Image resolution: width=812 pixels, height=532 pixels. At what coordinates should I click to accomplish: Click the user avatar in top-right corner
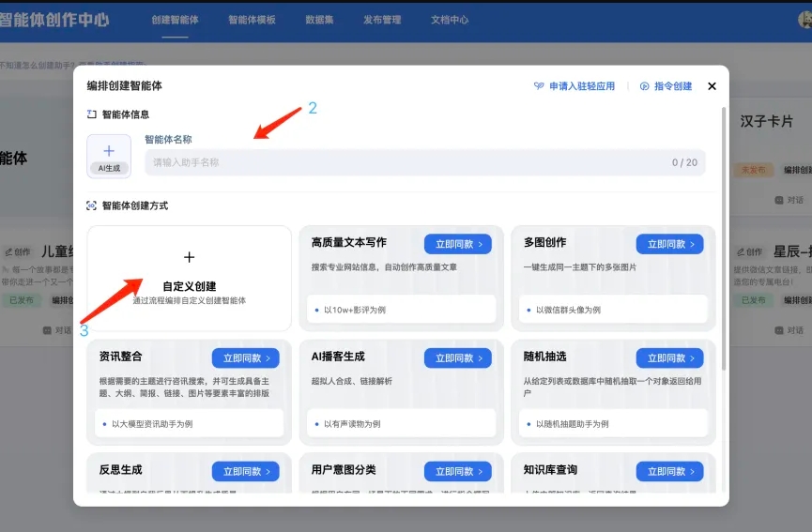(x=804, y=21)
